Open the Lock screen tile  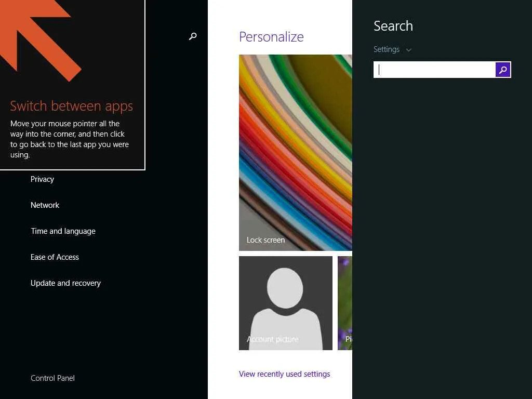point(295,153)
